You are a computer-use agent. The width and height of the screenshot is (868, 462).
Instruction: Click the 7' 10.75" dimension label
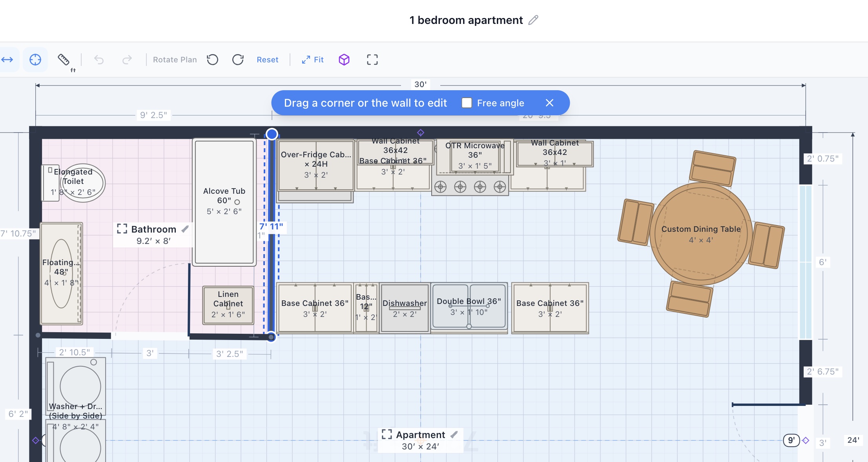pyautogui.click(x=18, y=233)
